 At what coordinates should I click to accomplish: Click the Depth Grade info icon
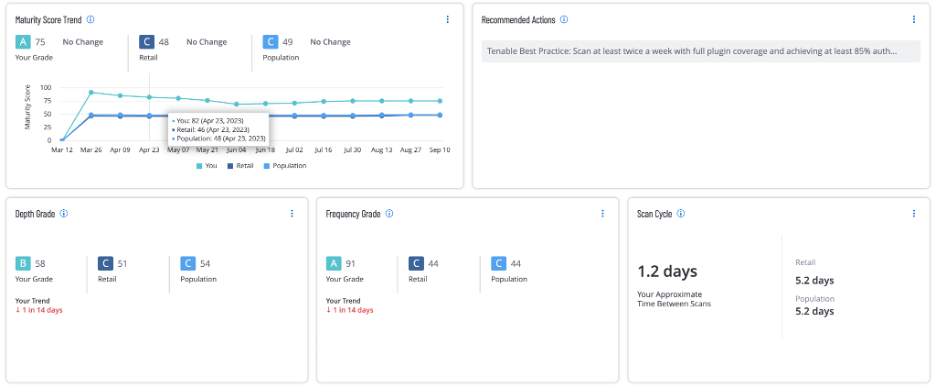[64, 213]
